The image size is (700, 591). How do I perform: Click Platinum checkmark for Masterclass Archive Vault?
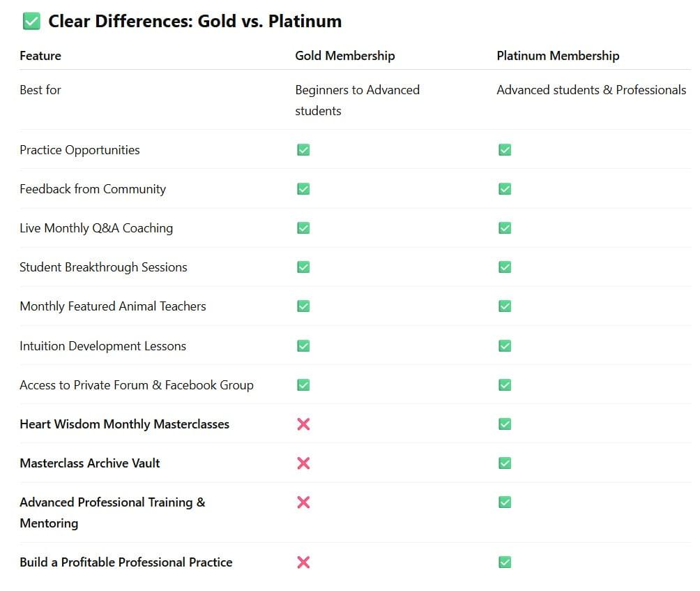pos(505,463)
